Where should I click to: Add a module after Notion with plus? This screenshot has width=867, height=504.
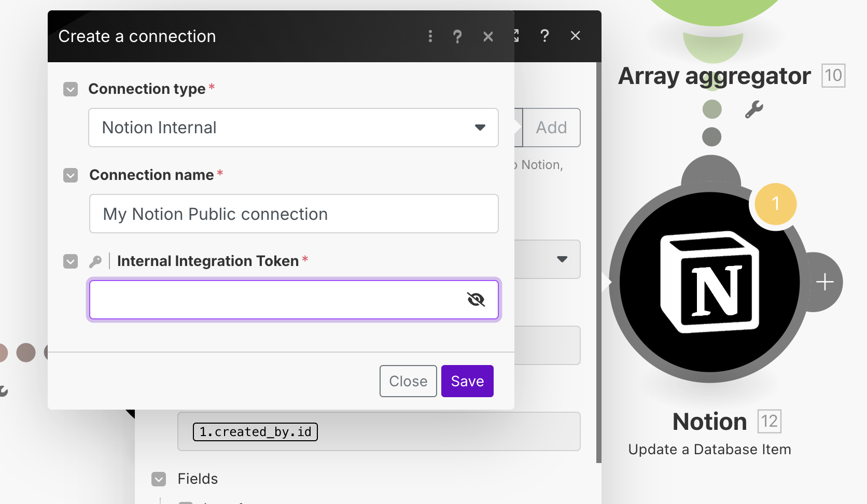coord(824,282)
